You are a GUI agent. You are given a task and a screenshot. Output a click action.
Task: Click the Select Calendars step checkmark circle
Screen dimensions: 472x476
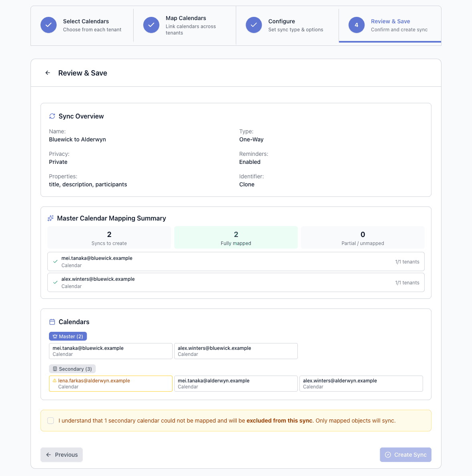pyautogui.click(x=49, y=25)
